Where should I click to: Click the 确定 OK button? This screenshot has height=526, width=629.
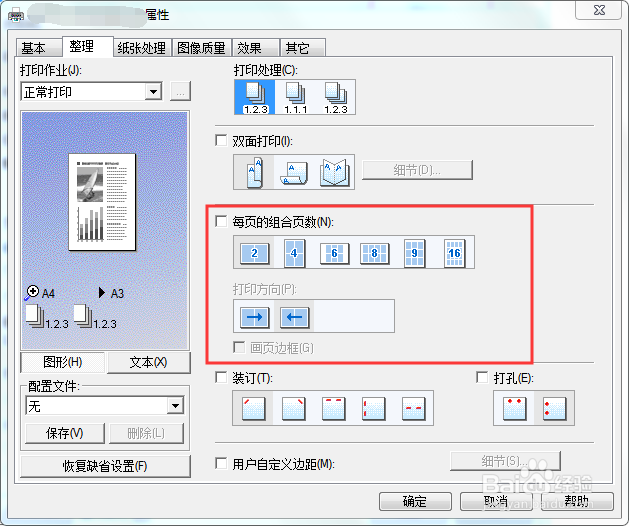[415, 502]
